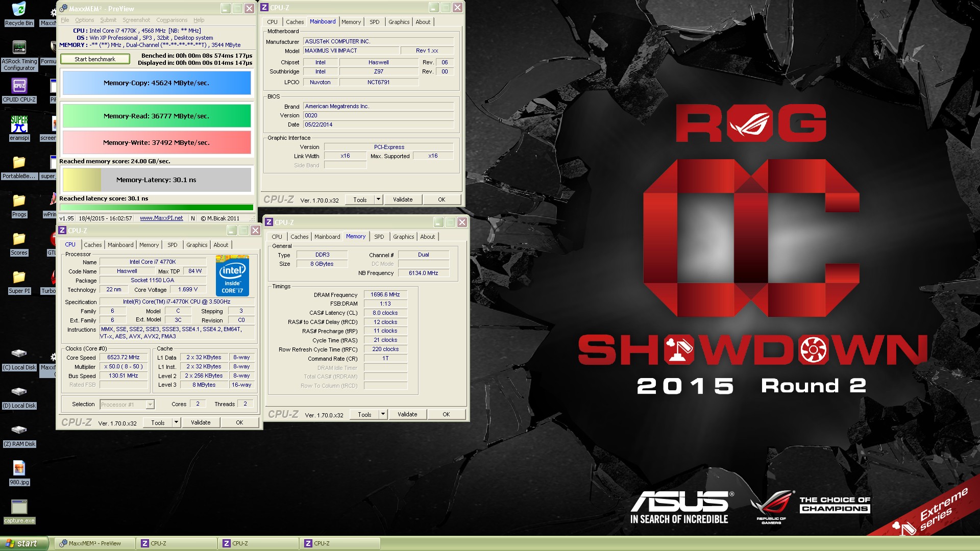Click Validate in CPU tab CPU-Z window
Image resolution: width=980 pixels, height=551 pixels.
pyautogui.click(x=201, y=422)
